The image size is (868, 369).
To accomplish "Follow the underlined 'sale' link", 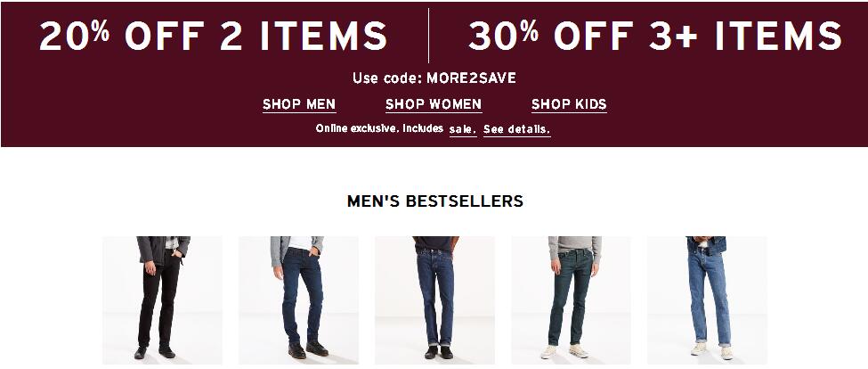I will 463,129.
